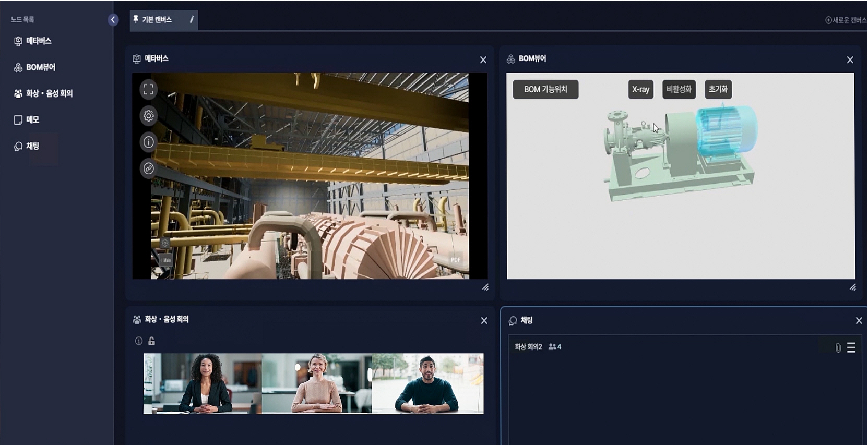Click the link icon in the metaverse viewer

coord(148,168)
